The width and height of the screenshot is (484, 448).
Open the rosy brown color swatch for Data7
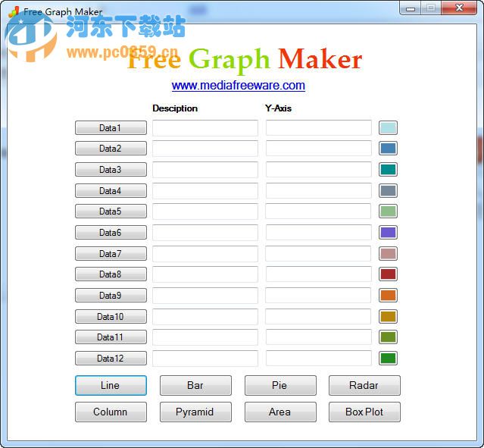coord(388,254)
